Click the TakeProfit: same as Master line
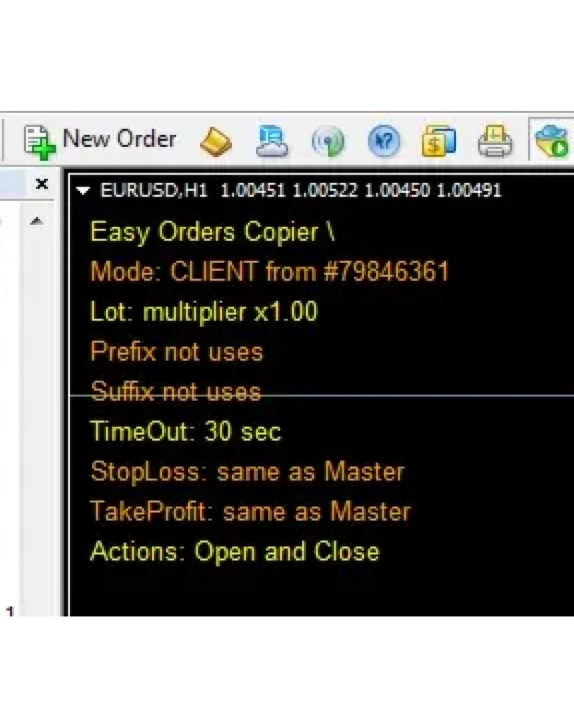The image size is (574, 728). point(250,511)
